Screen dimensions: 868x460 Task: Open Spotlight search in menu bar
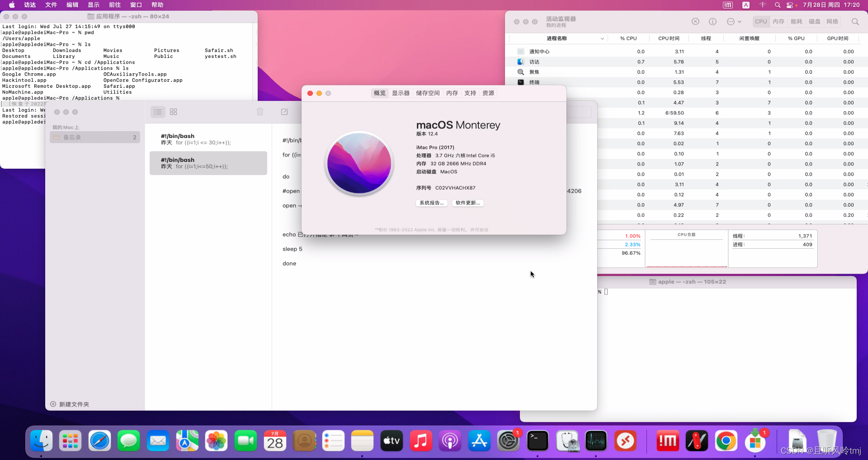[x=778, y=5]
